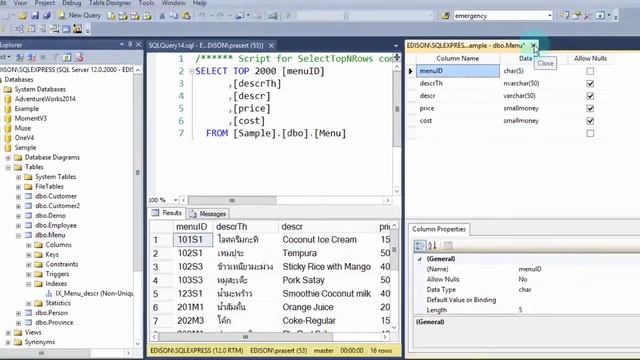Pin the Object Explorer panel
The image size is (640, 360).
tap(130, 44)
